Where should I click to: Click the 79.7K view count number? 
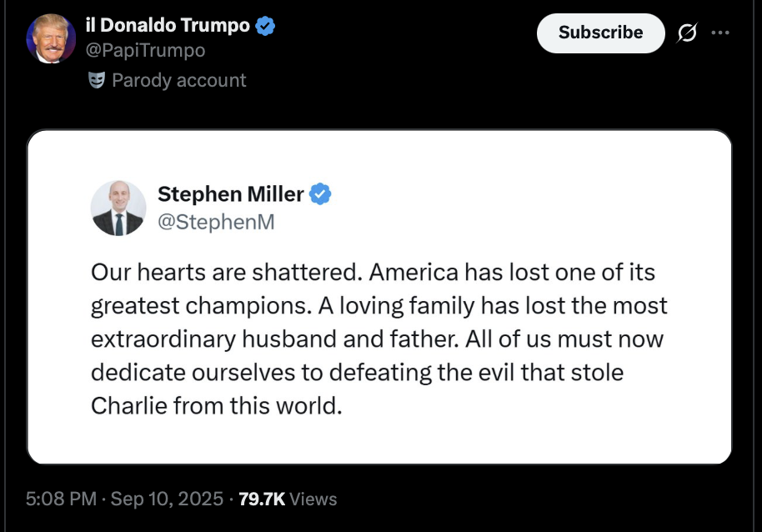262,499
